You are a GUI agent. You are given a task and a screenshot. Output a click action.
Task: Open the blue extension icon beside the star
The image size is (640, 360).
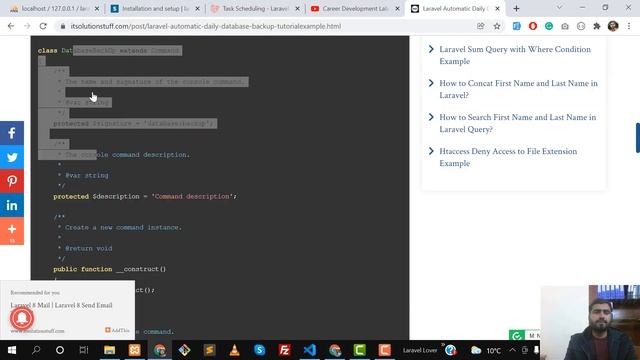point(516,26)
